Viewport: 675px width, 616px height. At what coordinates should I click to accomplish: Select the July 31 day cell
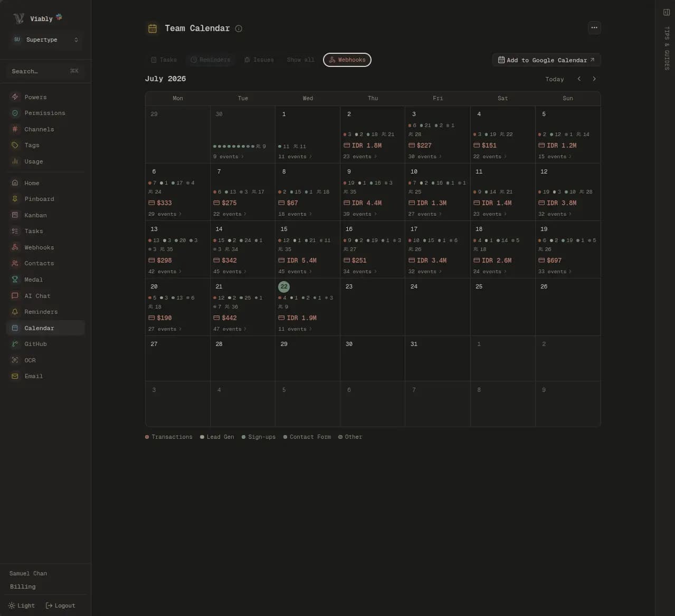[x=438, y=358]
